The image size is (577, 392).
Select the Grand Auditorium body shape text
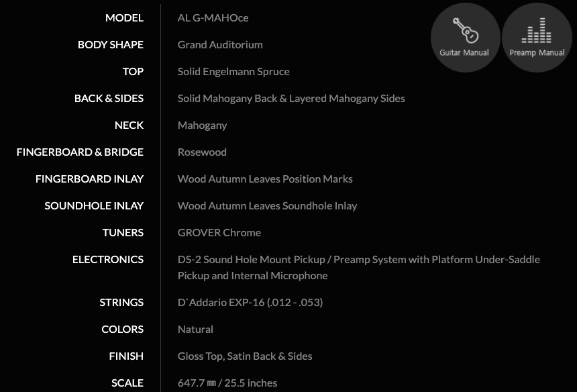220,44
